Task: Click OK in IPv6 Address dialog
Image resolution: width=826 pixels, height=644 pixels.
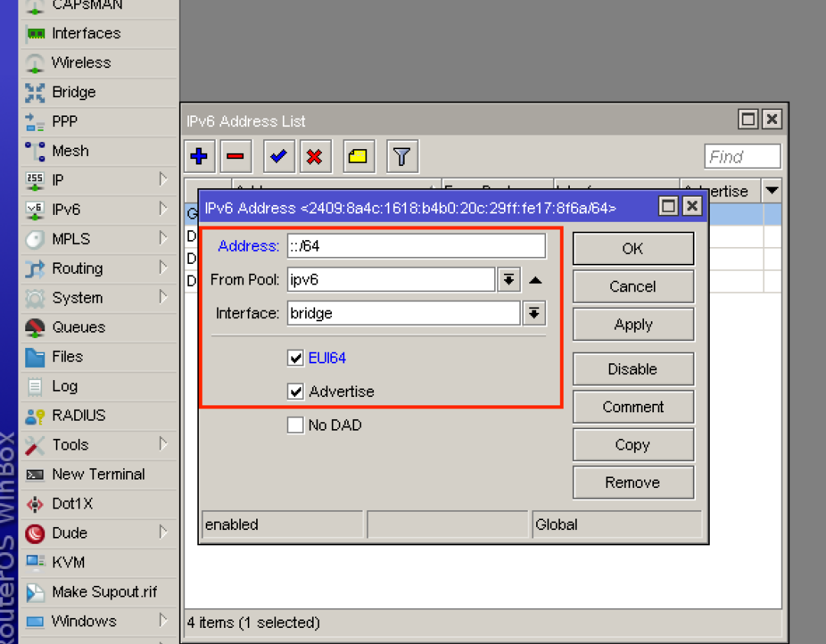Action: [x=633, y=249]
